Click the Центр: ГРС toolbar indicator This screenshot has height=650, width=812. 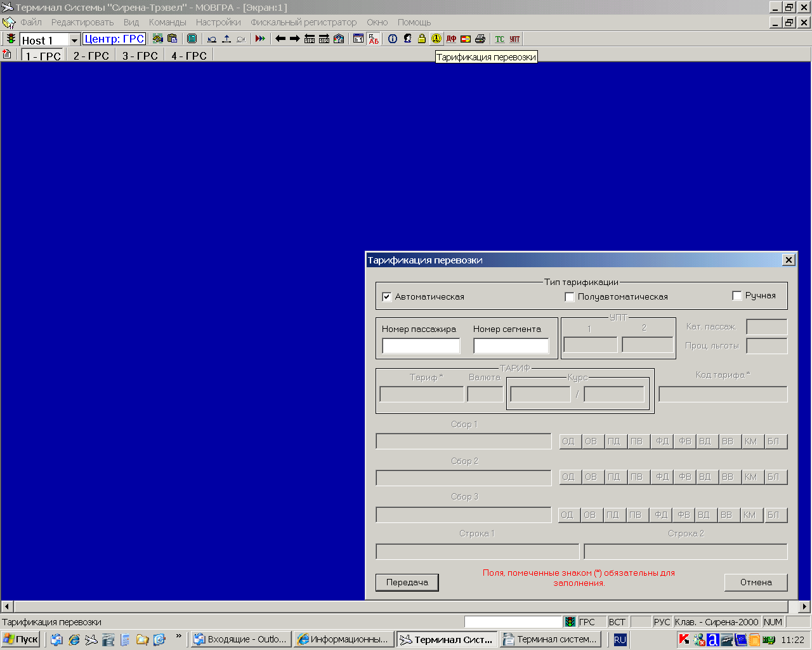(x=114, y=39)
